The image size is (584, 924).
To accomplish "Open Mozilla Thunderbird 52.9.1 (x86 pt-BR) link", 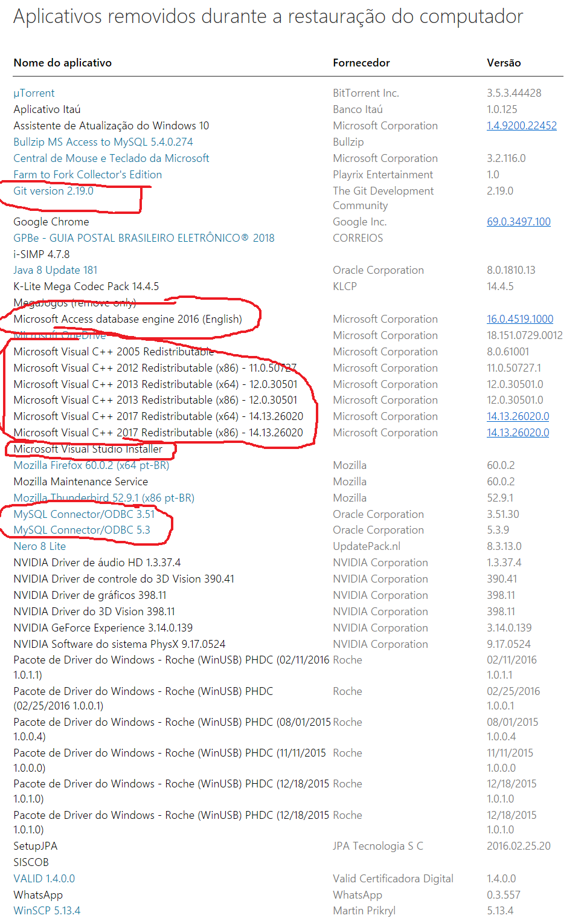I will 104,498.
